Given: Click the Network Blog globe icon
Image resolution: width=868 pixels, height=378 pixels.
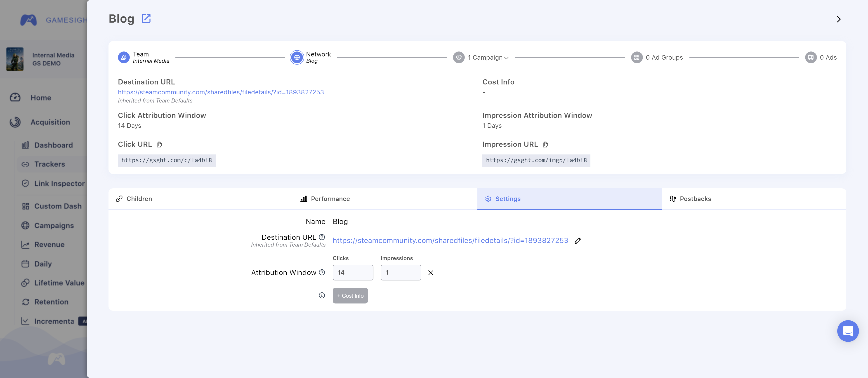Looking at the screenshot, I should [x=297, y=58].
